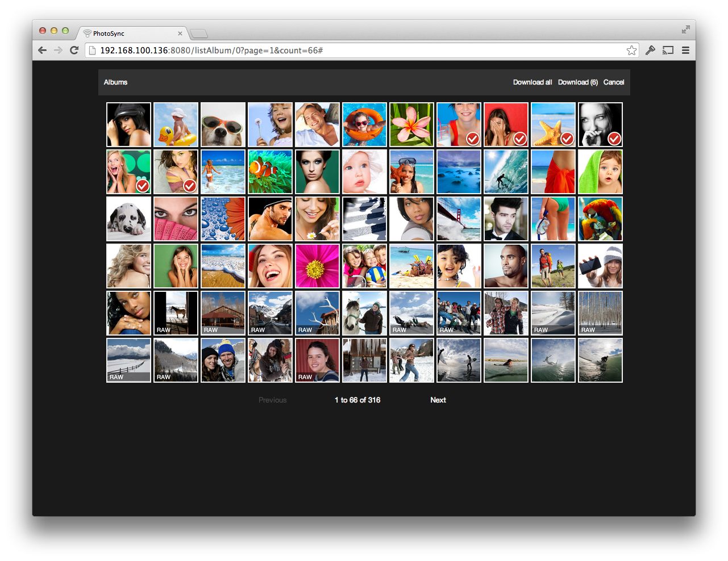728x561 pixels.
Task: Open a new browser tab
Action: [x=198, y=34]
